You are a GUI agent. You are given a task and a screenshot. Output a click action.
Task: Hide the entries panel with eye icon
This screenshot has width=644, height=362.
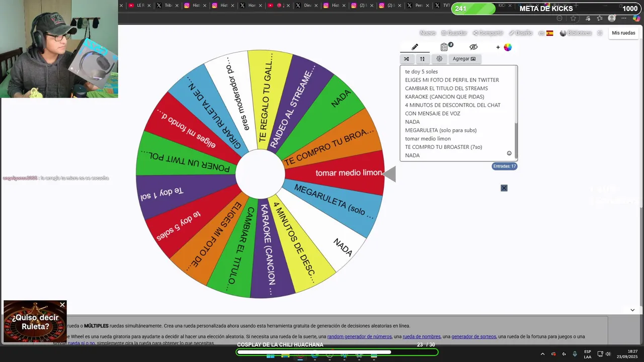pos(473,47)
